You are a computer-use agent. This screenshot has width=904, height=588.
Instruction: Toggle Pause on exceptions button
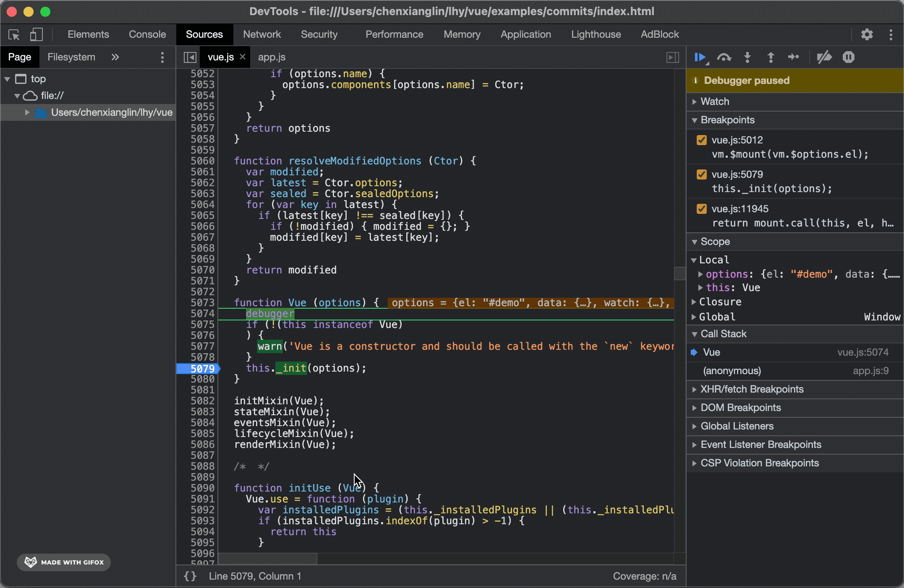(x=848, y=57)
